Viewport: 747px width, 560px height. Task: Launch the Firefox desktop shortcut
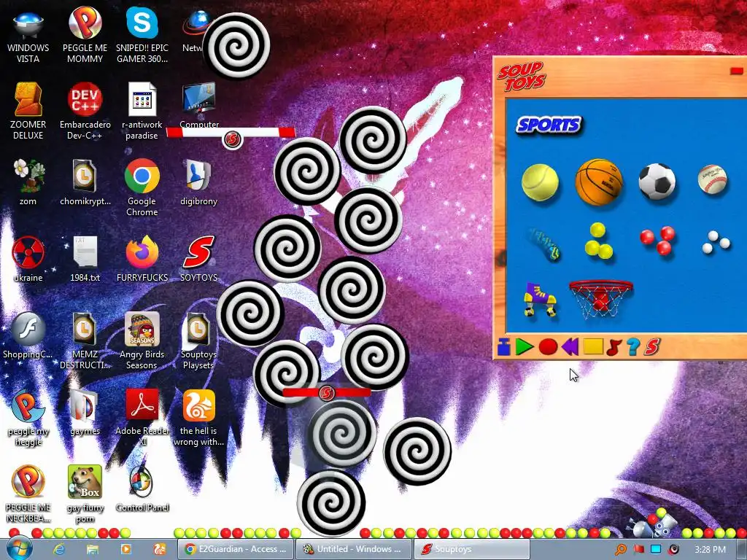[142, 260]
